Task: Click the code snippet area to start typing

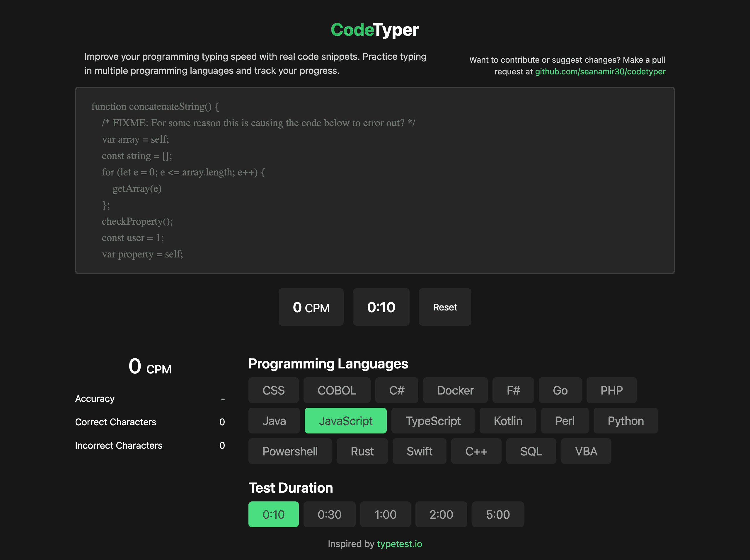Action: coord(374,180)
